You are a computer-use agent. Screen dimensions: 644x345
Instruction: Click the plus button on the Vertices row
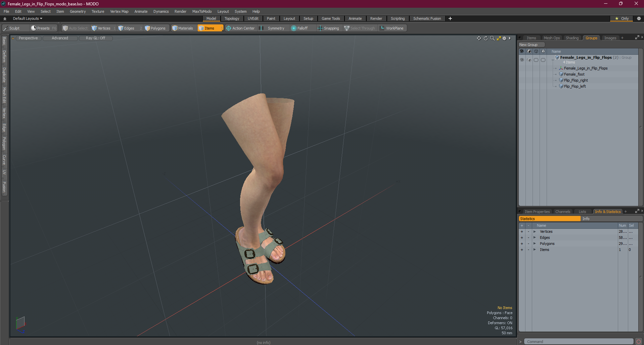tap(522, 231)
